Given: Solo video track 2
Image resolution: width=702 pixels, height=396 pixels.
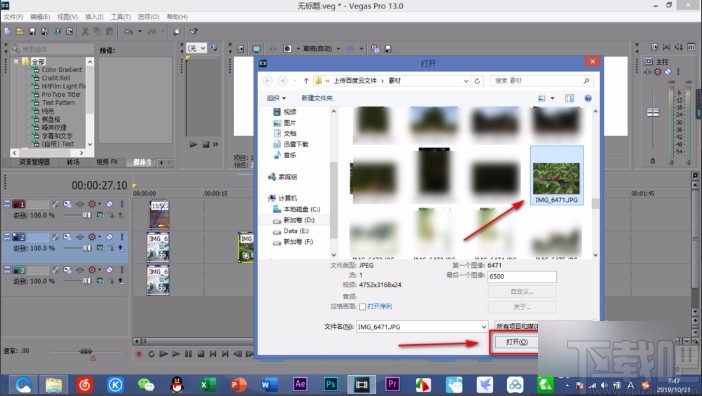Looking at the screenshot, I should click(121, 237).
